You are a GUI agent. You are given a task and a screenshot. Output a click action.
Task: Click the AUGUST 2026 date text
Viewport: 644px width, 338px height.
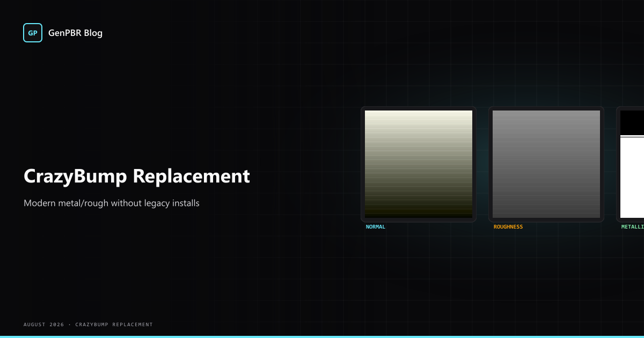43,325
